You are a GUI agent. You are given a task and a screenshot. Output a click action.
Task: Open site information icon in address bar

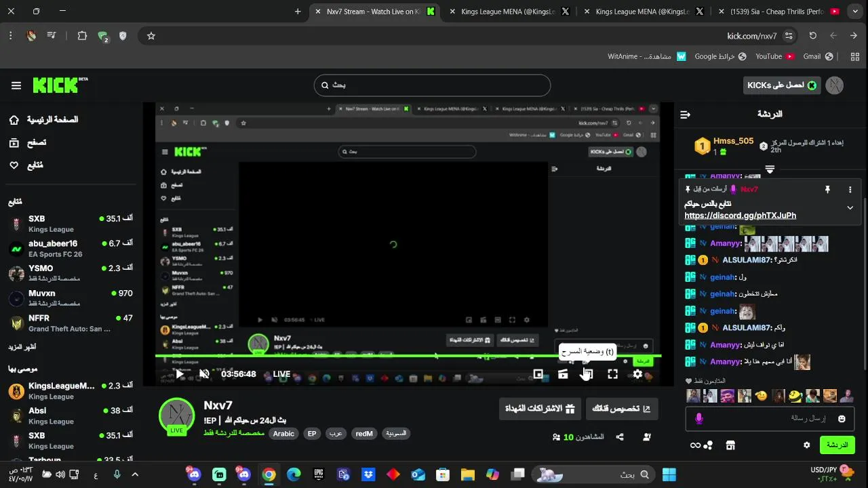(788, 36)
